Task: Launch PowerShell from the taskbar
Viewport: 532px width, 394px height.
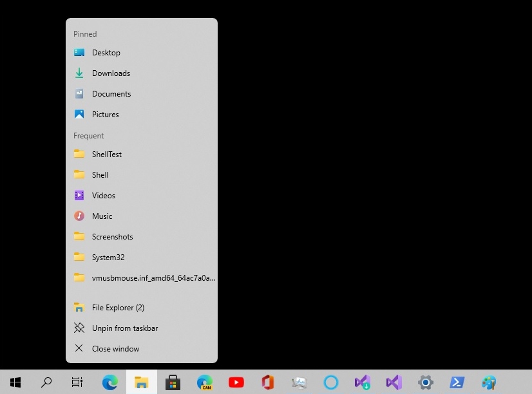Action: click(457, 382)
